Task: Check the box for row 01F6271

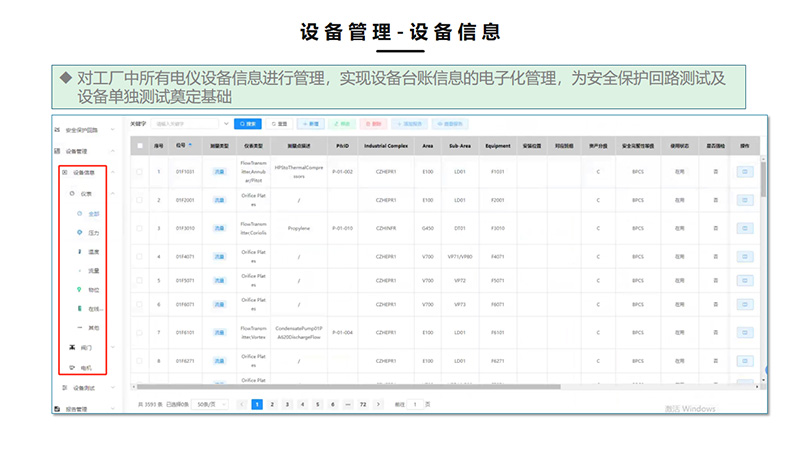Action: click(x=139, y=361)
